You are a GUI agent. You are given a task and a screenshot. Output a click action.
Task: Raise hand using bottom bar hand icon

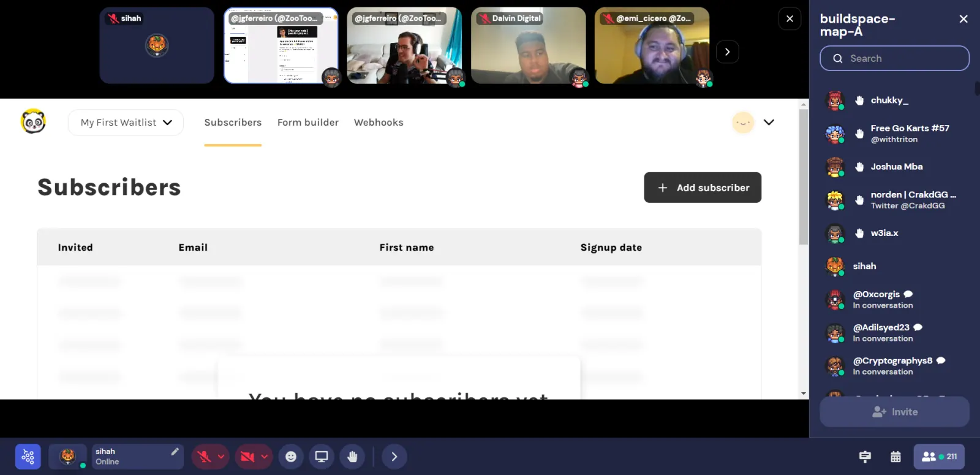(x=352, y=457)
